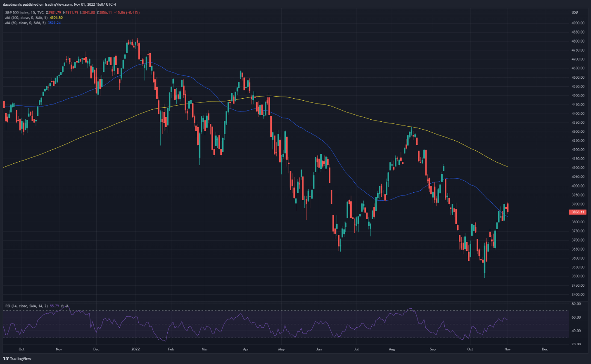The image size is (591, 364).
Task: Click the May label on the time axis
Action: pos(281,349)
